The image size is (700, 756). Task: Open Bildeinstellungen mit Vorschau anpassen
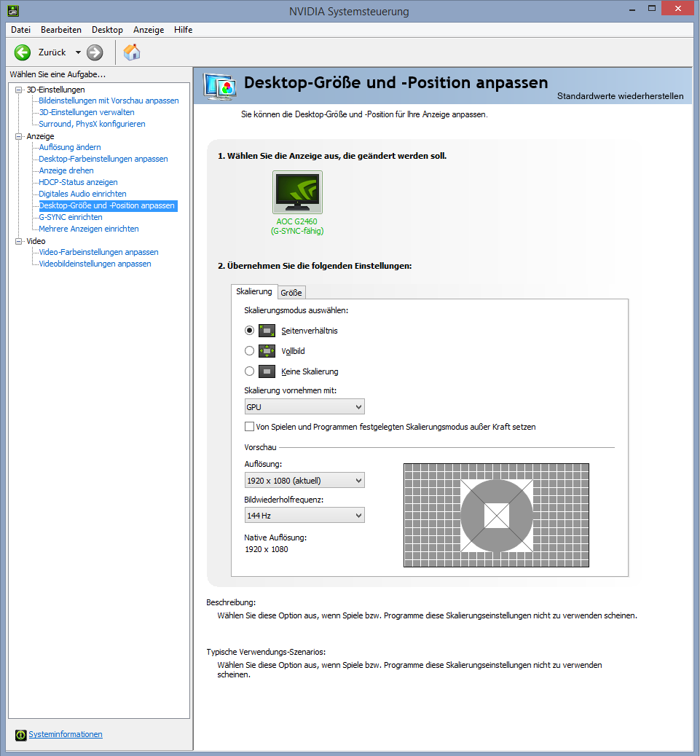click(x=109, y=101)
